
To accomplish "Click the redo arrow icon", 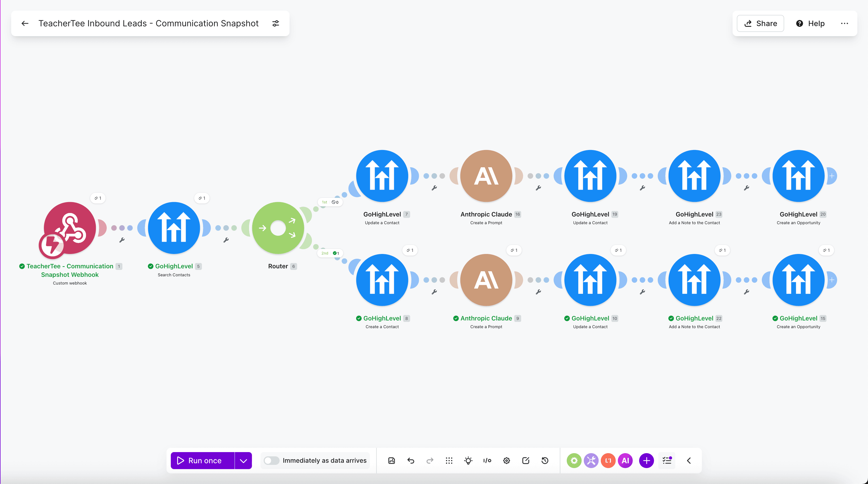I will pos(430,460).
